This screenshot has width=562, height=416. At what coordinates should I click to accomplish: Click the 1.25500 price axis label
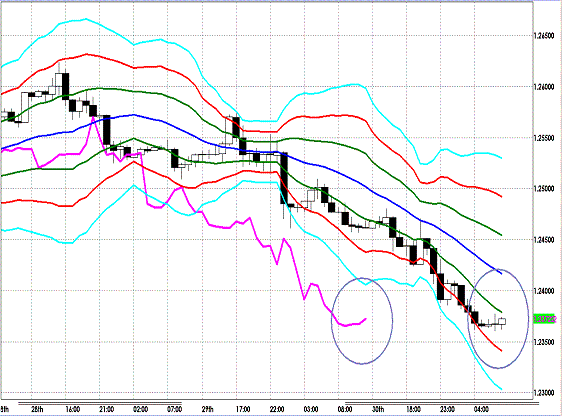[544, 138]
